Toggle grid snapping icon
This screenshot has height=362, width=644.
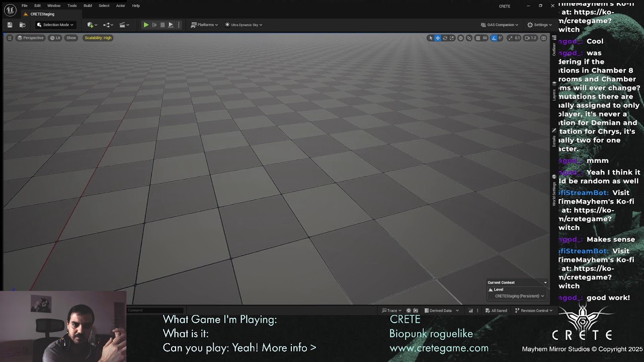pos(477,38)
